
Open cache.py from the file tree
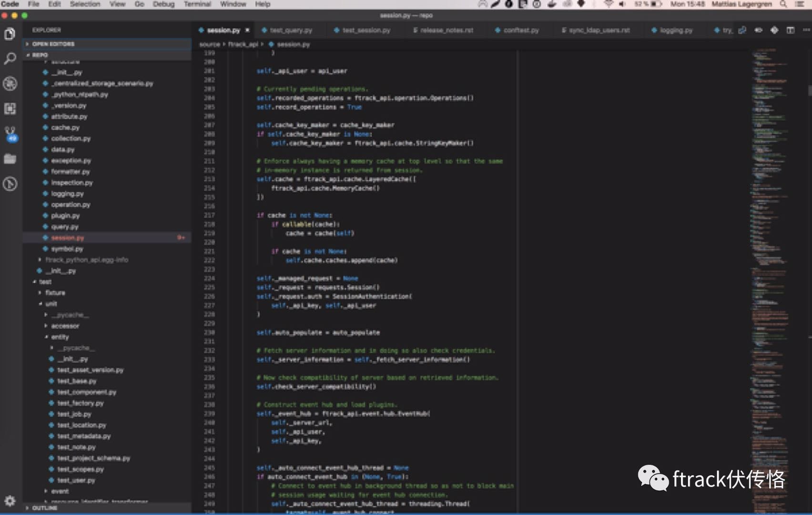pos(65,128)
